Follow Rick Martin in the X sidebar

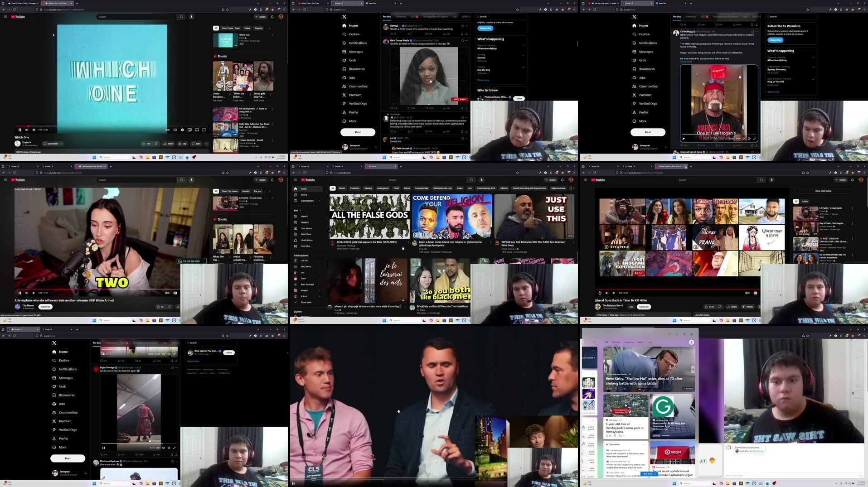[x=229, y=352]
